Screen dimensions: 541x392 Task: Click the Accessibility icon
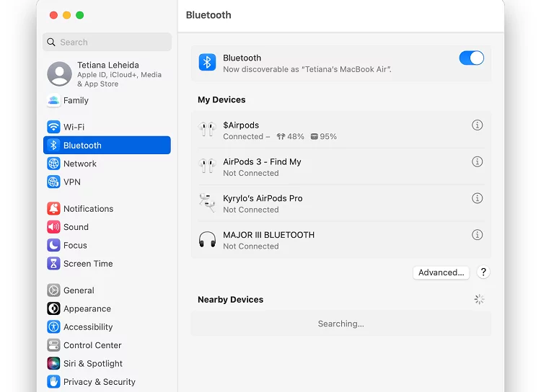tap(53, 327)
